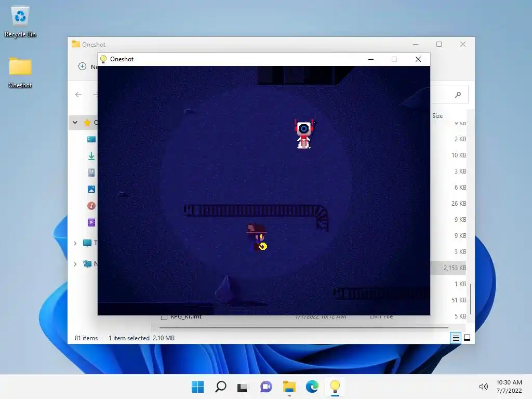Click Niko character holding the lightbulb

[257, 237]
